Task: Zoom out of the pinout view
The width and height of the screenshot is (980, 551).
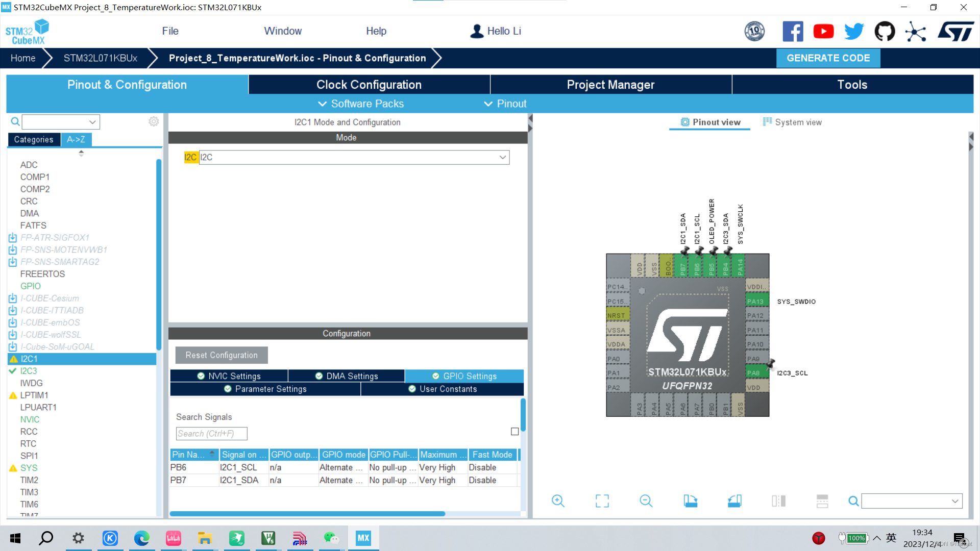Action: (646, 501)
